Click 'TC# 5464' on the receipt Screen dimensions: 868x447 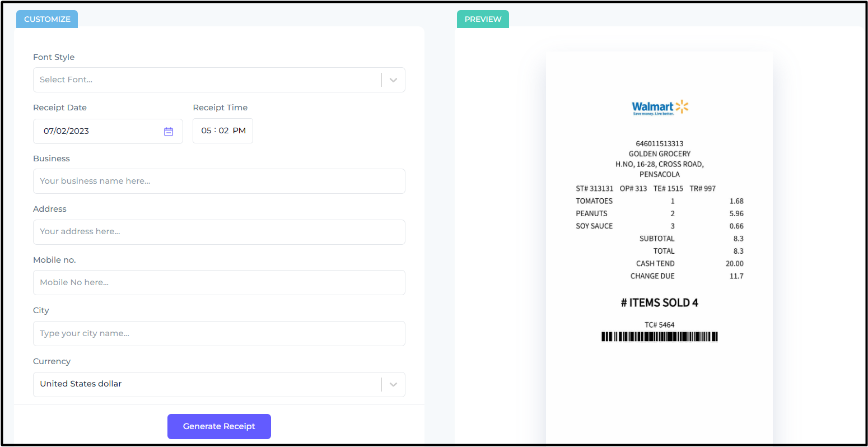point(660,325)
